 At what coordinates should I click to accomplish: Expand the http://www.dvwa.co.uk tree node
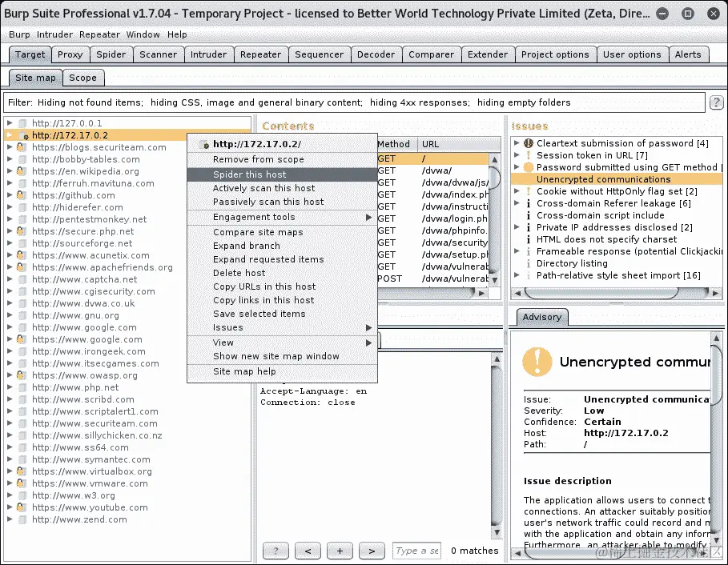10,303
